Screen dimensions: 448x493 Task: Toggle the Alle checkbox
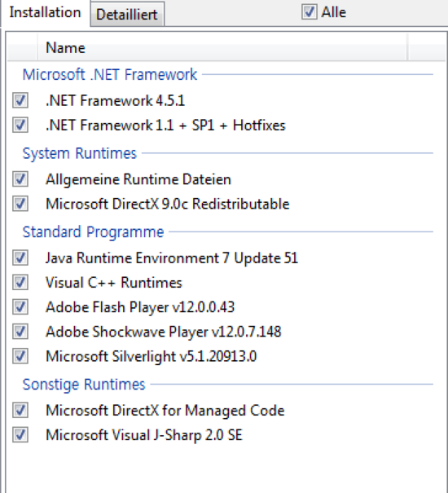(x=309, y=12)
